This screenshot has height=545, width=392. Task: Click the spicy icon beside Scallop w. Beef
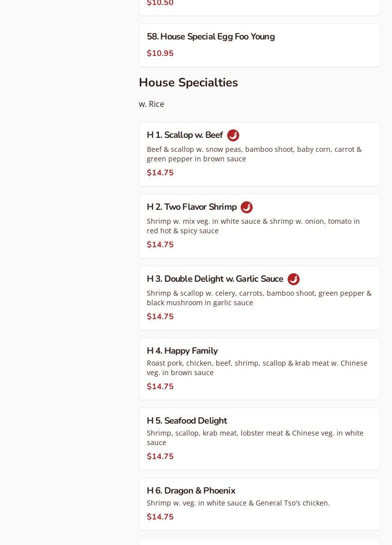click(233, 135)
